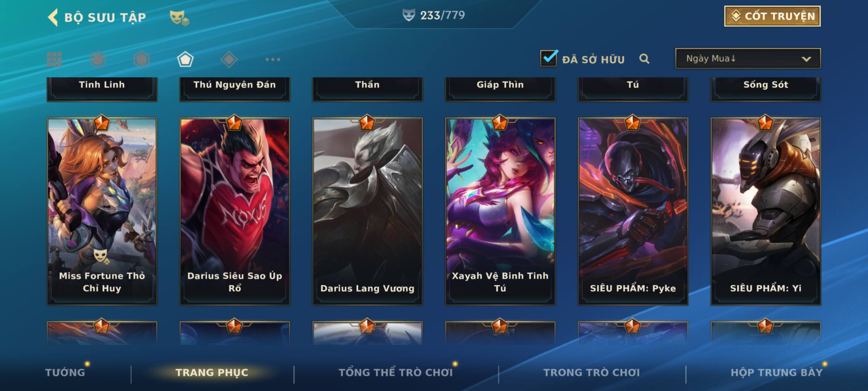868x391 pixels.
Task: Select the diamond rarity filter icon
Action: (229, 59)
